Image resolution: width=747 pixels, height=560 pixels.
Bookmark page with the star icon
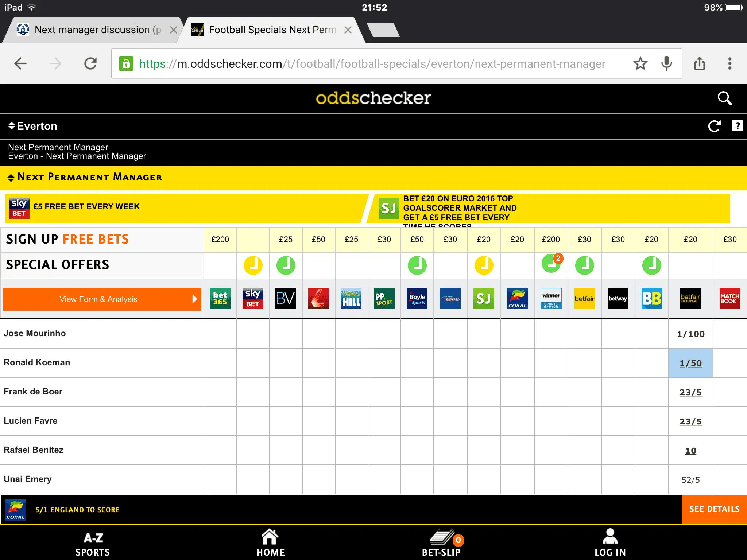(640, 64)
